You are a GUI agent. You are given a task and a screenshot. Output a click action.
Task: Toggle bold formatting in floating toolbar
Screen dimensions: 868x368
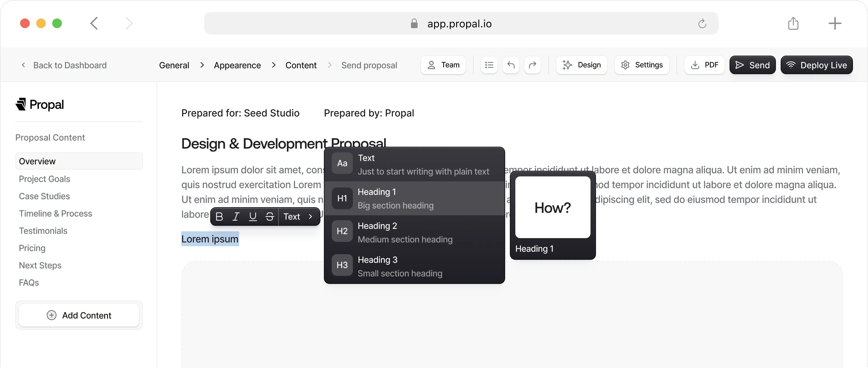tap(219, 216)
